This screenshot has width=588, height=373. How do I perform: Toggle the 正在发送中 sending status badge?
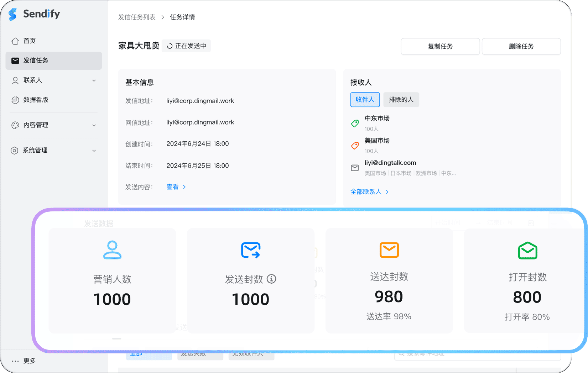[186, 46]
